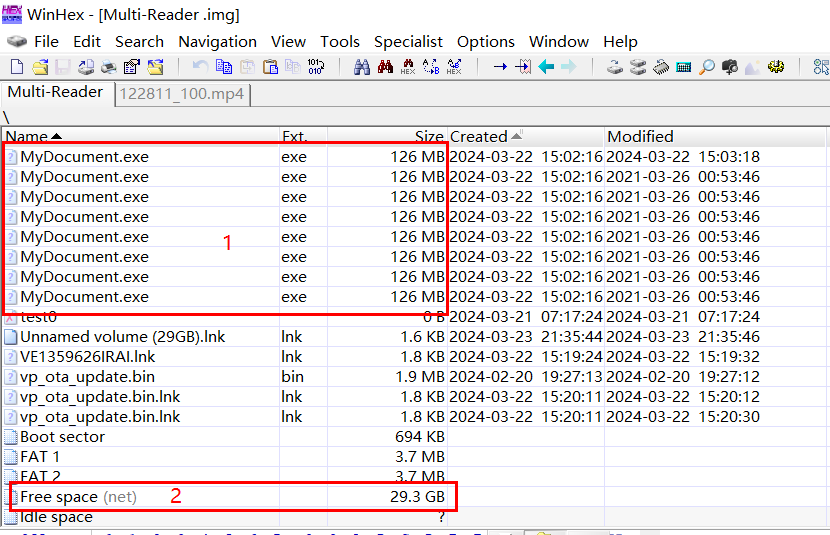Select the VE1359626IRAI.lnk file
This screenshot has height=535, width=830.
(88, 357)
